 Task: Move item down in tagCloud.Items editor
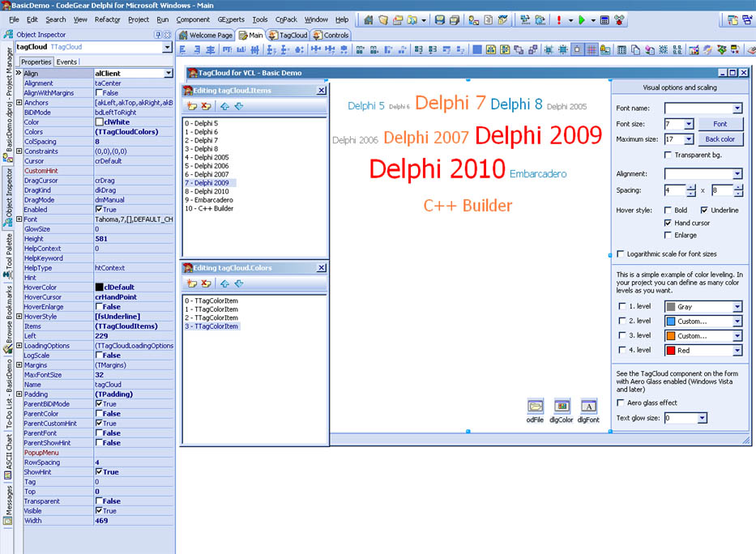click(x=239, y=106)
